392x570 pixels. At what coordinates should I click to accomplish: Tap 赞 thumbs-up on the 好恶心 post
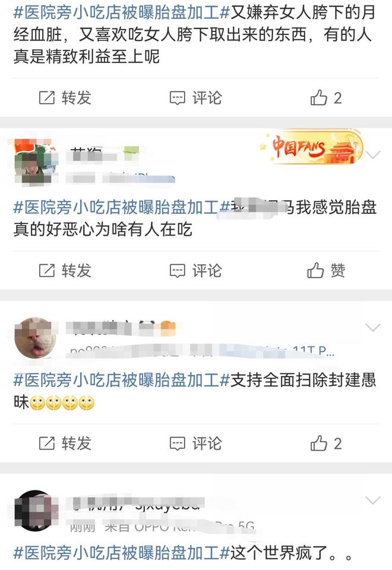pos(326,271)
